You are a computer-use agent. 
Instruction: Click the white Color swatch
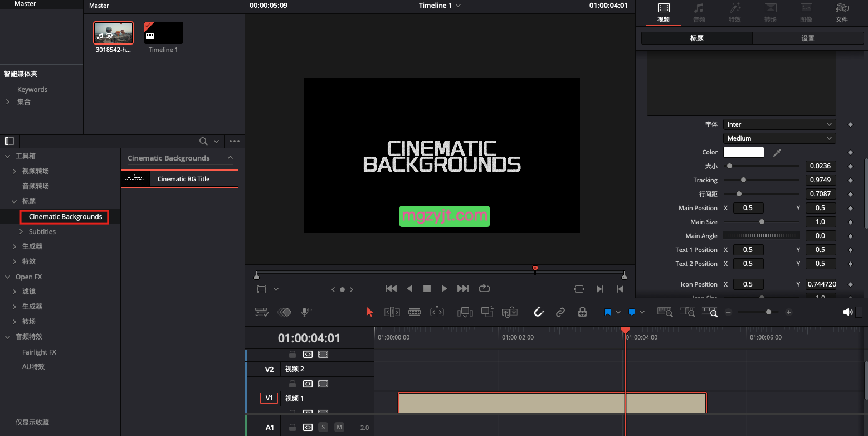coord(743,152)
